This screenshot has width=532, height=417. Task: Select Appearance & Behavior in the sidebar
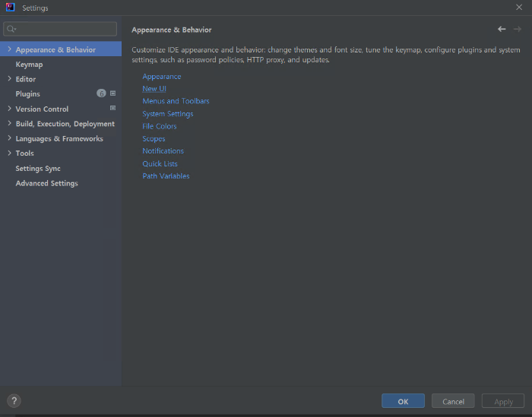[x=61, y=49]
